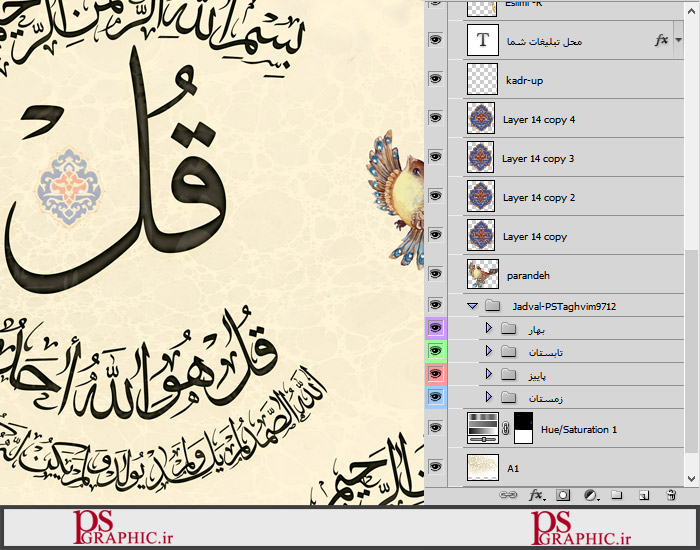The image size is (700, 550).
Task: Click the زمستان group folder icon
Action: pos(508,397)
